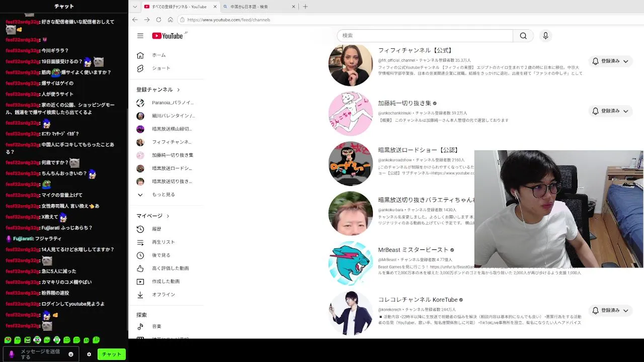Open フィフィチャンネル【公式】 channel title
The height and width of the screenshot is (362, 644).
[415, 50]
